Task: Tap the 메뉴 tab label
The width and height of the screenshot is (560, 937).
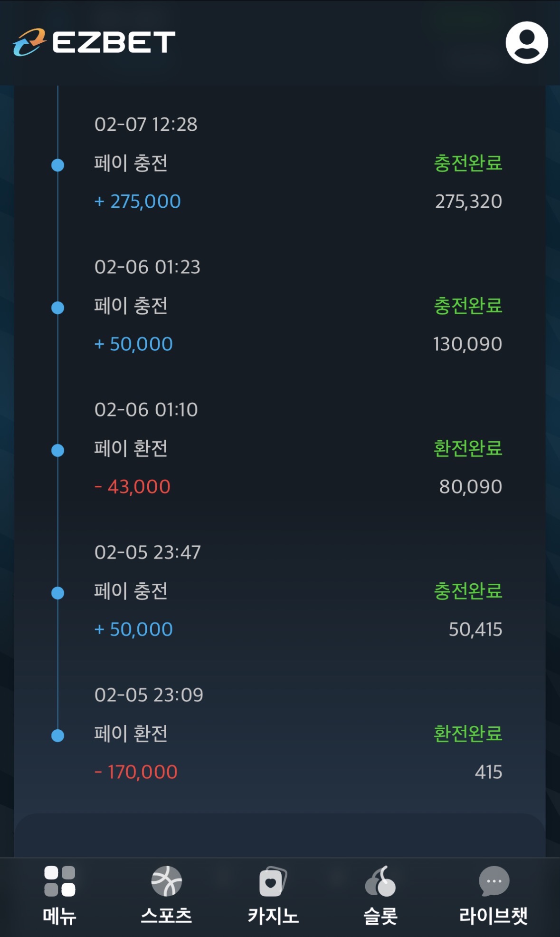Action: pyautogui.click(x=60, y=916)
